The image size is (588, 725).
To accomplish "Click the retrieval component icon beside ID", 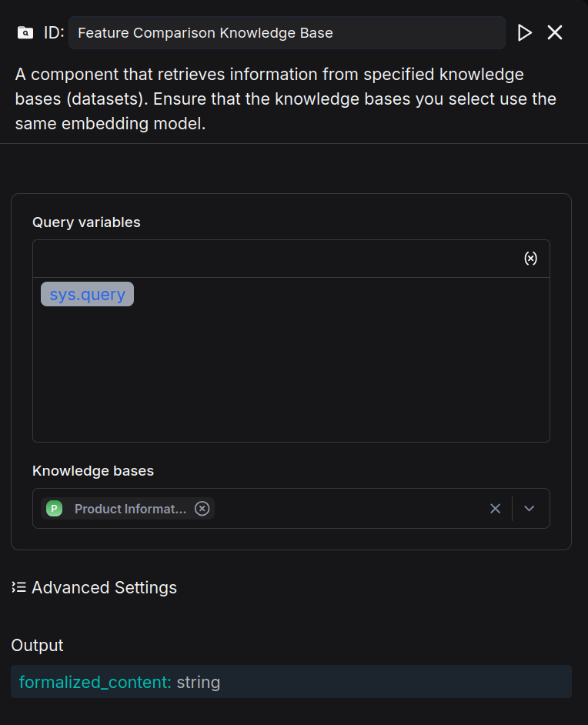I will (25, 33).
